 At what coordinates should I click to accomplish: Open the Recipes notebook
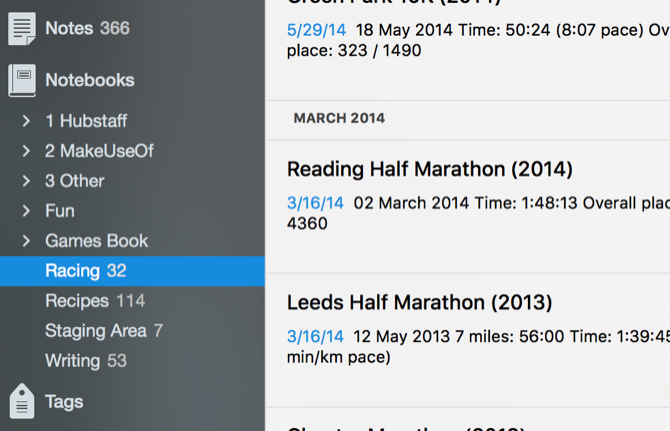94,301
